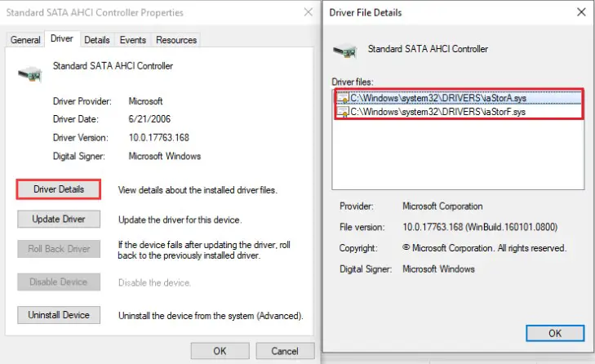
Task: Click the Uninstall Device button
Action: (59, 315)
